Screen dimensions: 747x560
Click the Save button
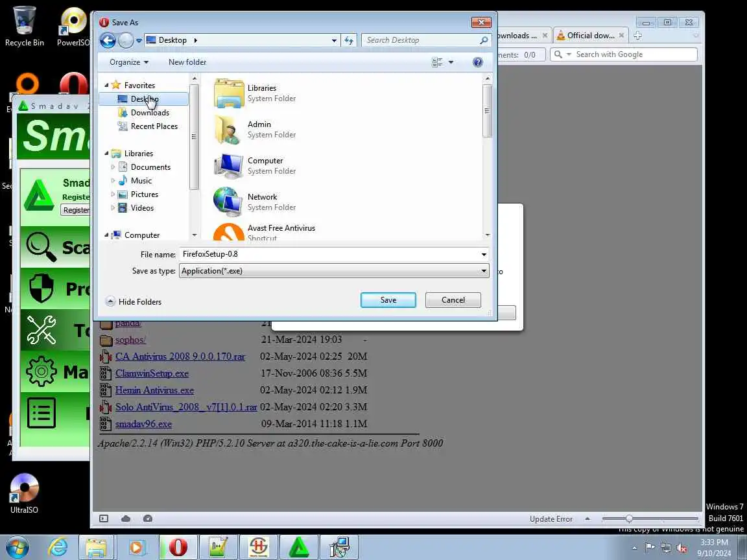tap(388, 300)
